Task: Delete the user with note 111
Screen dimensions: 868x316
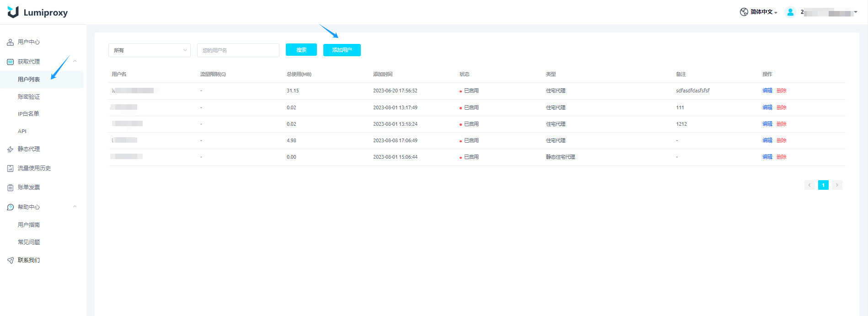Action: coord(782,107)
